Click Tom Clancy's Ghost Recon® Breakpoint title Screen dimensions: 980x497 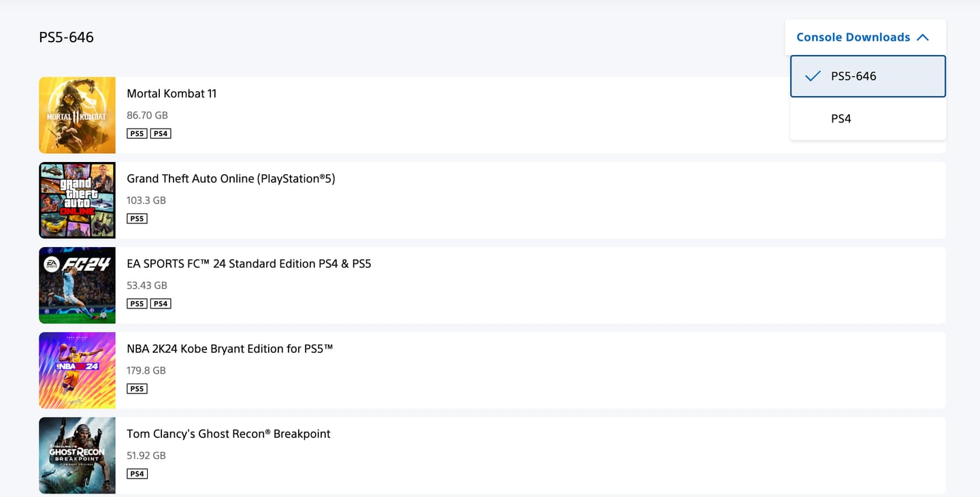229,434
